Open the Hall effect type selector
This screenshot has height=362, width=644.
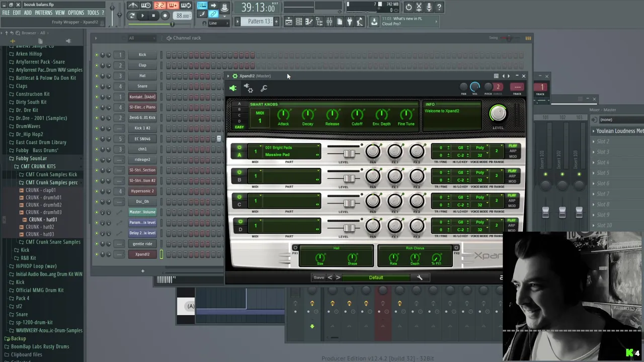pos(336,248)
